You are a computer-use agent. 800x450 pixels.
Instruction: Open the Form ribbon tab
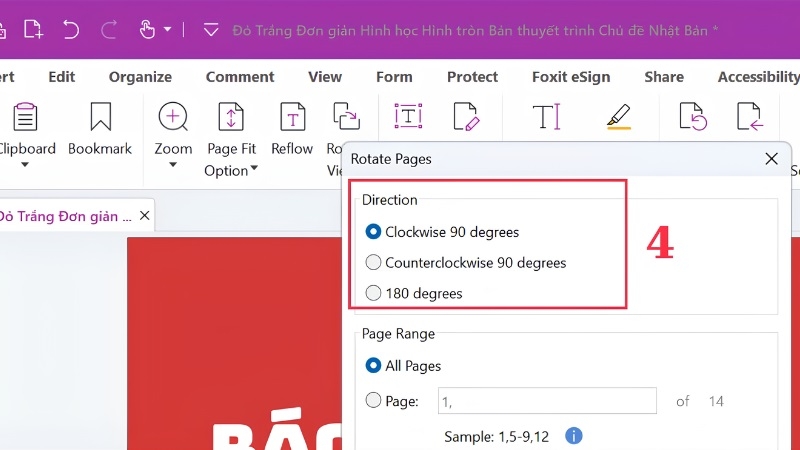(394, 77)
